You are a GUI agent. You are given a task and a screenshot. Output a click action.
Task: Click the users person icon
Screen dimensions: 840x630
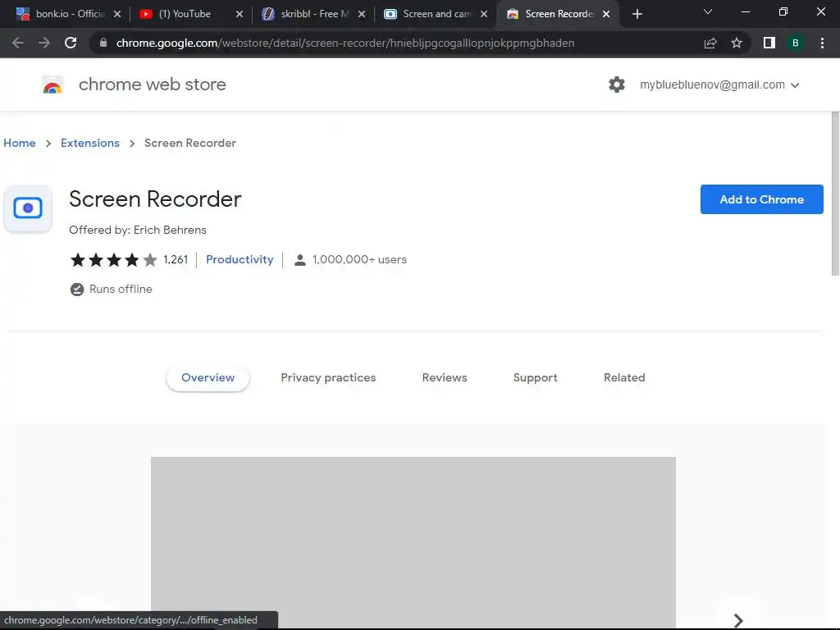(x=300, y=260)
